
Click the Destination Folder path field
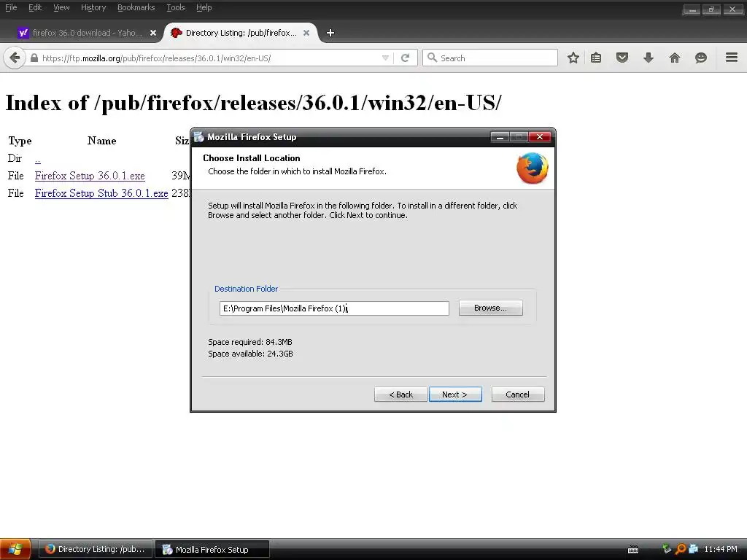(x=334, y=308)
